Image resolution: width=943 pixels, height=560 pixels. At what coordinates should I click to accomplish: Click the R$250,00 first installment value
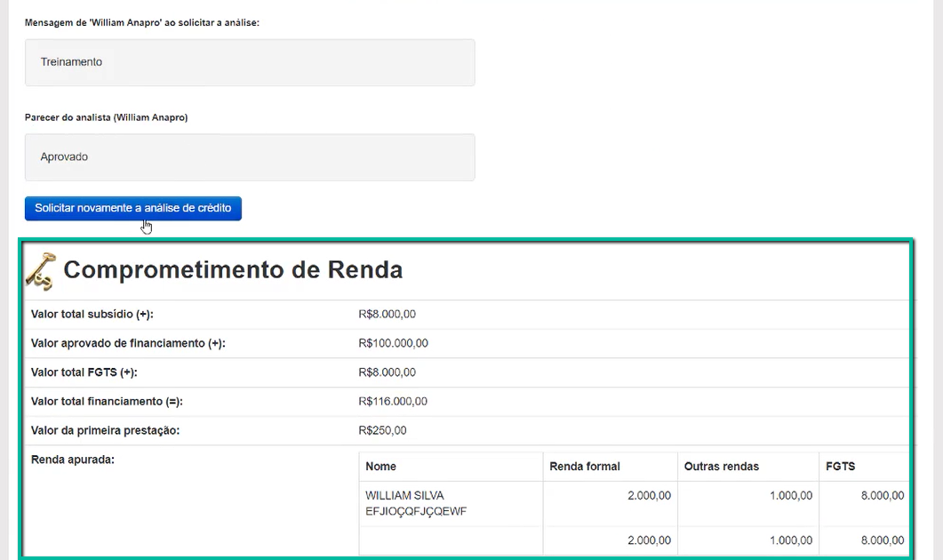tap(382, 431)
